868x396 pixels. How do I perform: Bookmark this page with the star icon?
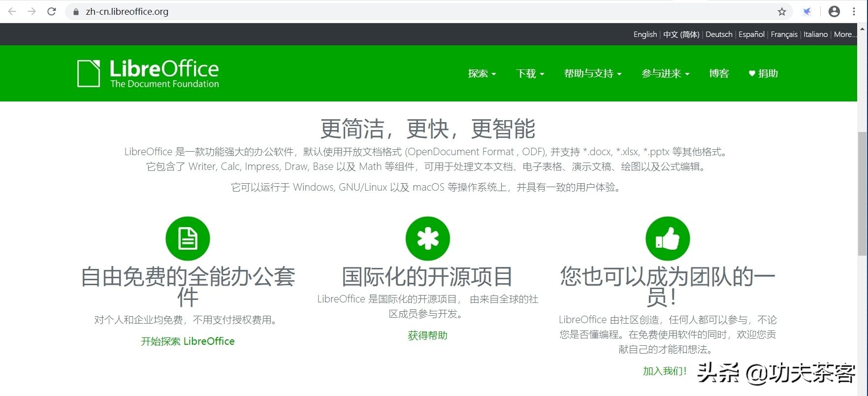782,12
